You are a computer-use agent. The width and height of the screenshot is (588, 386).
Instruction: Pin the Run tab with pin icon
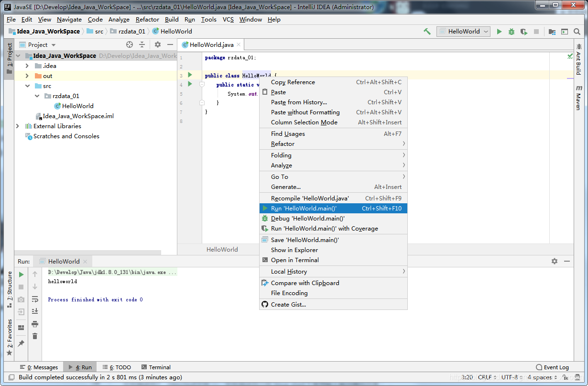click(21, 343)
